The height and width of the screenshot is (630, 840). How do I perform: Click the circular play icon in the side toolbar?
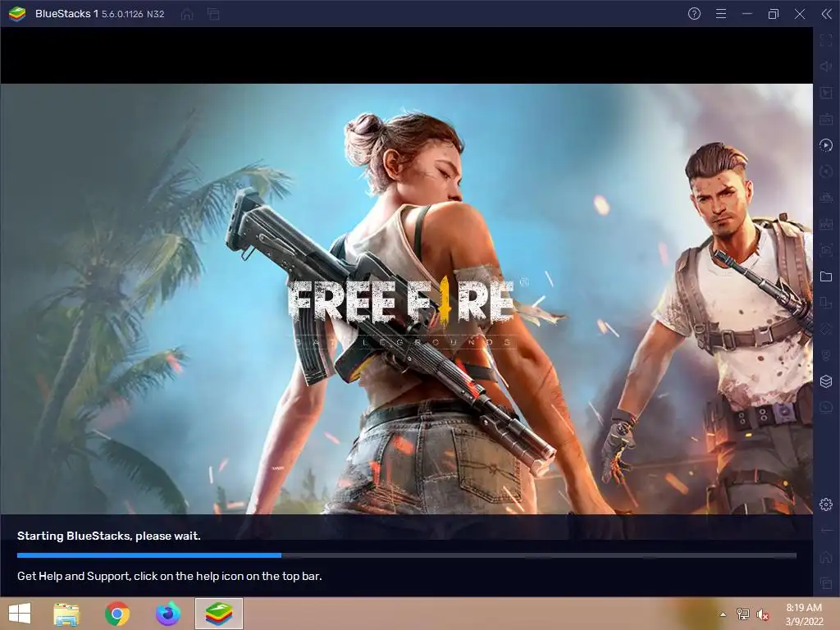click(826, 145)
